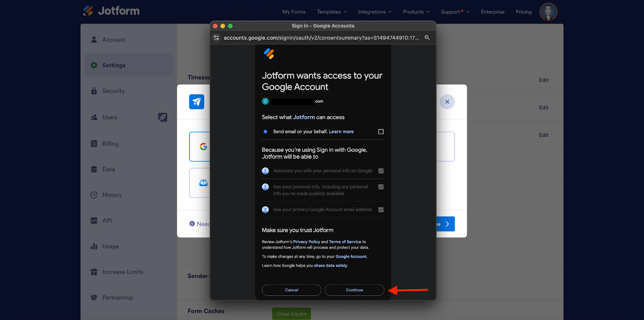Open the Users section in sidebar
Screen dimensions: 644x320
[129, 117]
